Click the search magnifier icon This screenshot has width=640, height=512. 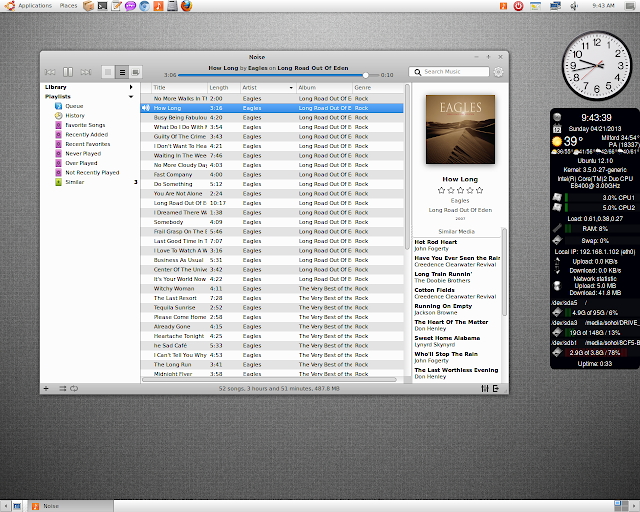pyautogui.click(x=417, y=72)
